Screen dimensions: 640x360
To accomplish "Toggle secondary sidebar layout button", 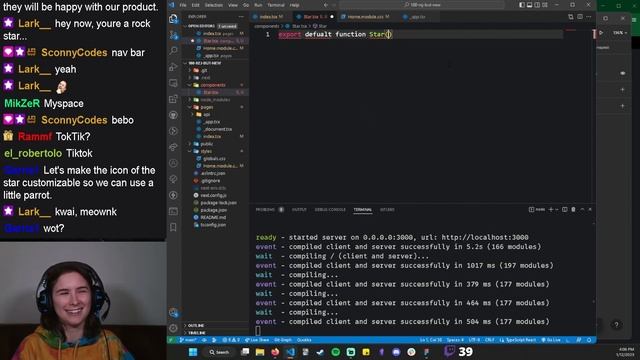I will tap(537, 5).
